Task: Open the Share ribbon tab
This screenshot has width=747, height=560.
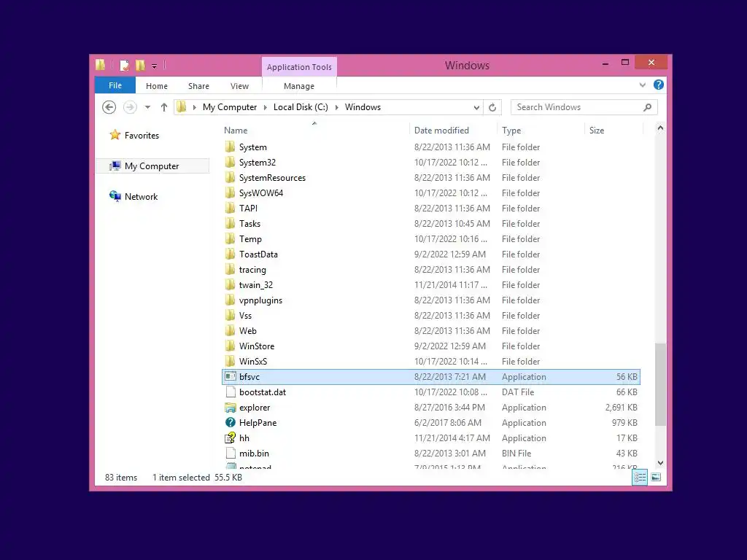Action: point(198,86)
